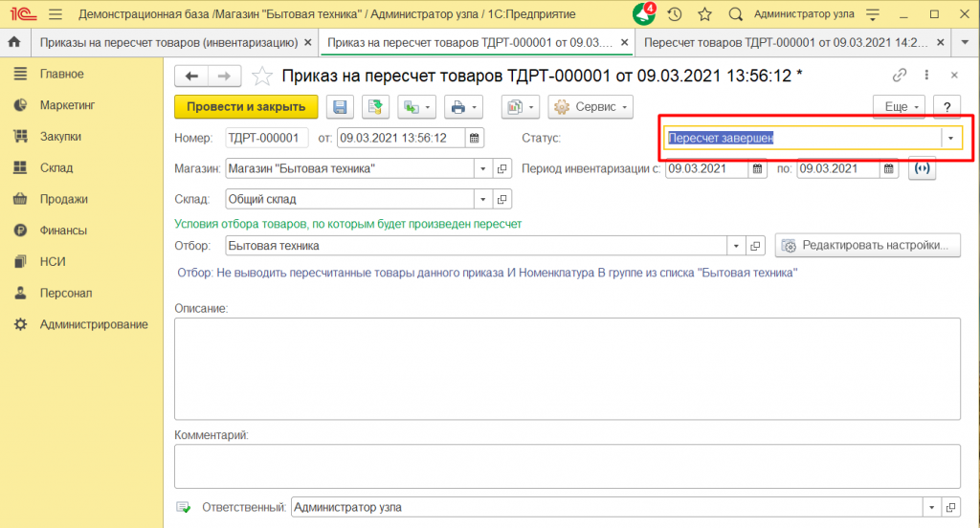This screenshot has height=528, width=980.
Task: Open calendar for inventory end date
Action: 888,168
